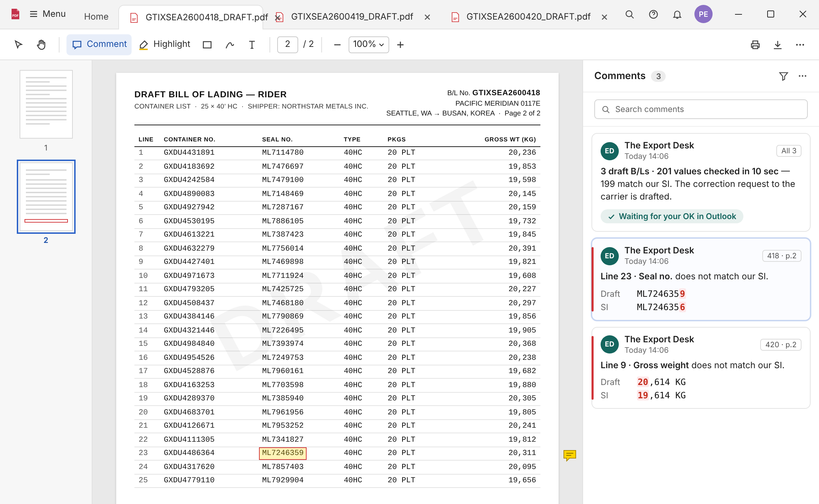Activate the hand pan tool
819x504 pixels.
(41, 44)
